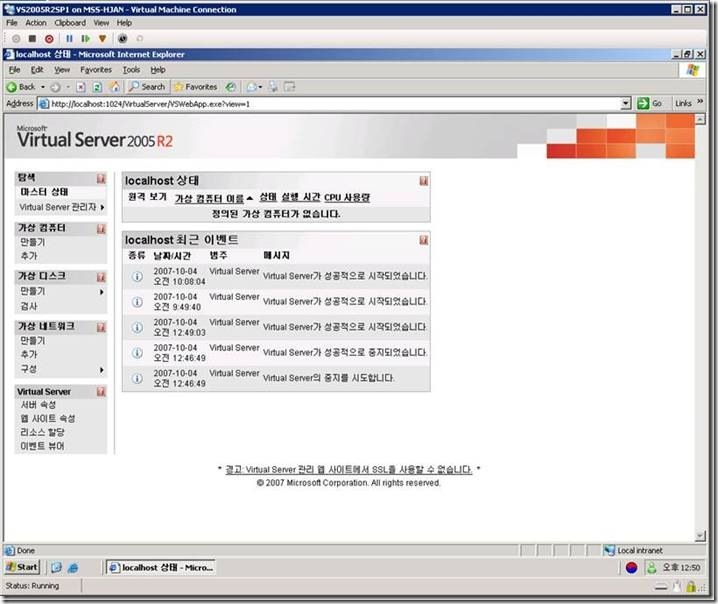Expand the 가상 디스크 만들기 submenu arrow
This screenshot has height=604, width=718.
coord(102,292)
